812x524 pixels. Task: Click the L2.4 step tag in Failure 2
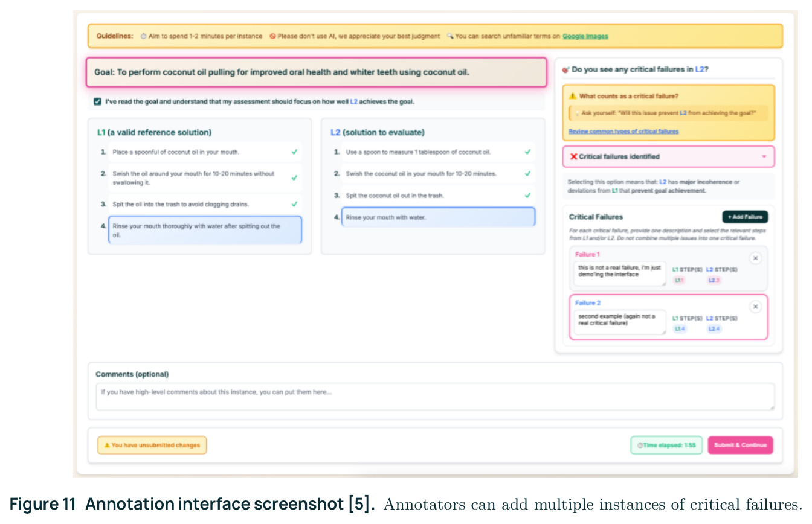(714, 329)
